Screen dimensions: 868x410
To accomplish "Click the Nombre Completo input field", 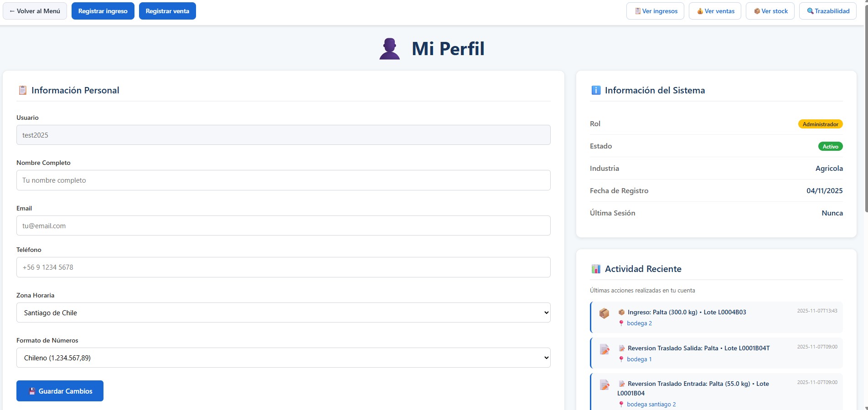I will click(283, 180).
